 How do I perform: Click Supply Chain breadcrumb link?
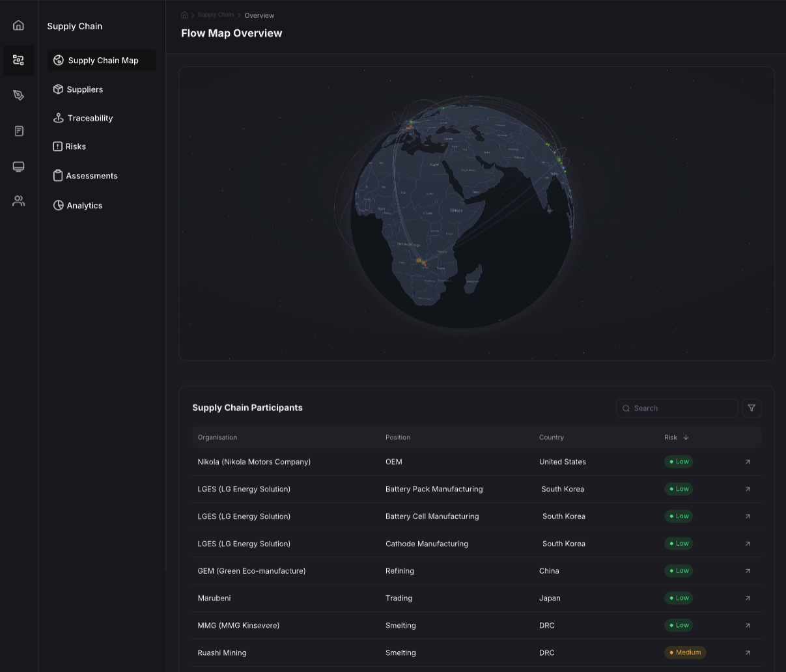(216, 15)
